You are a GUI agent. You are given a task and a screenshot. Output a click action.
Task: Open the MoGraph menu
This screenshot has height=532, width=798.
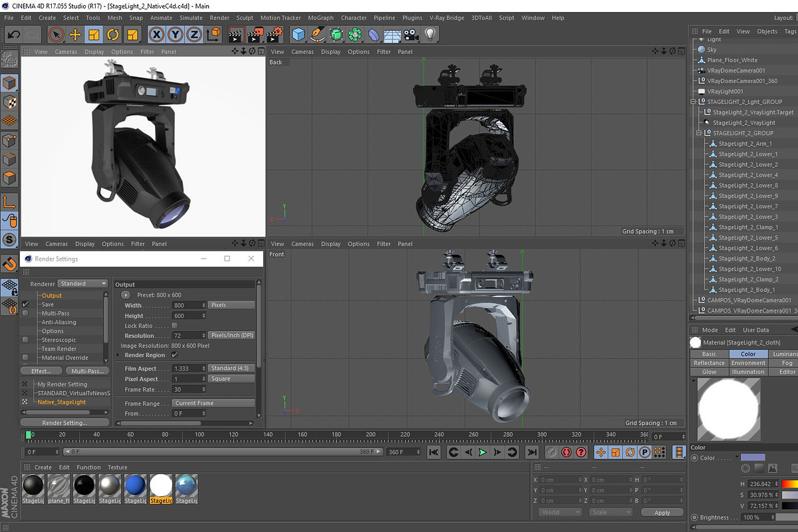[321, 18]
